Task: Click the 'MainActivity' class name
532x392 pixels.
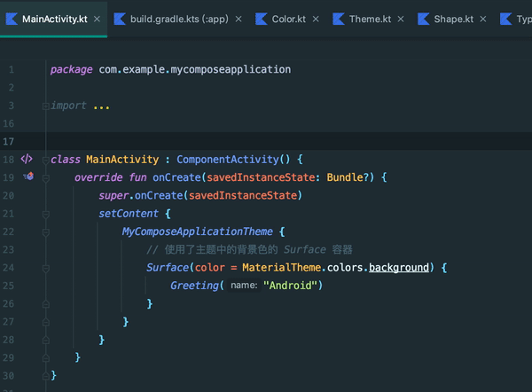Action: 122,159
